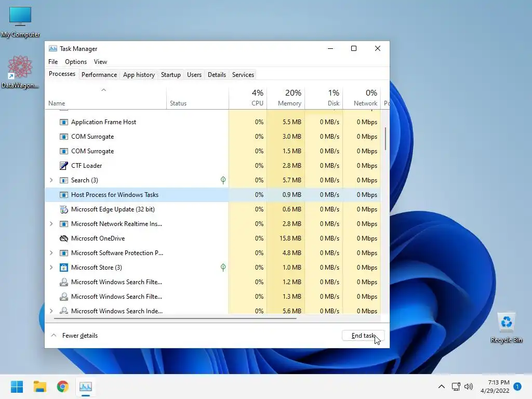
Task: Show hidden system tray icons
Action: pyautogui.click(x=442, y=387)
